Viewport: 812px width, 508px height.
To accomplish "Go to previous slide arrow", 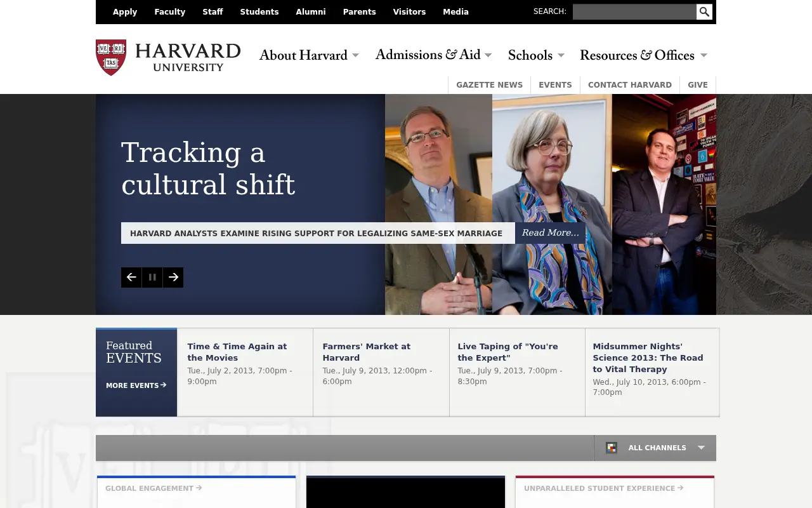I will tap(131, 277).
